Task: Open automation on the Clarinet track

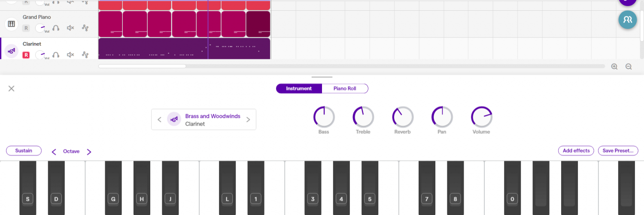Action: coord(85,55)
